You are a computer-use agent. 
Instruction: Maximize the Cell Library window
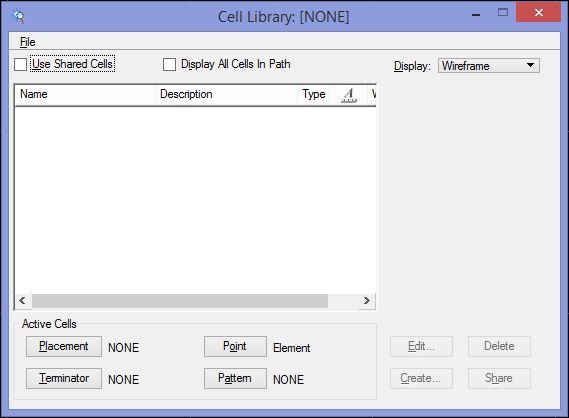pos(503,12)
